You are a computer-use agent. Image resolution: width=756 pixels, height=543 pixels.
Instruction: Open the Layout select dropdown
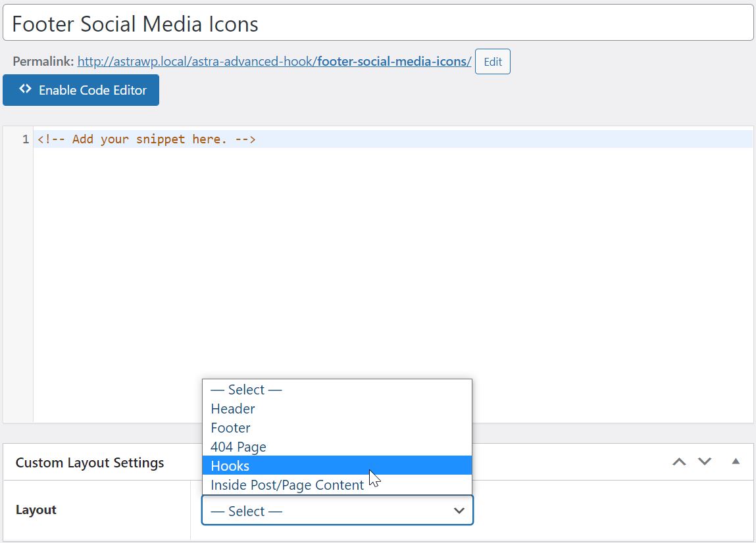pos(337,511)
